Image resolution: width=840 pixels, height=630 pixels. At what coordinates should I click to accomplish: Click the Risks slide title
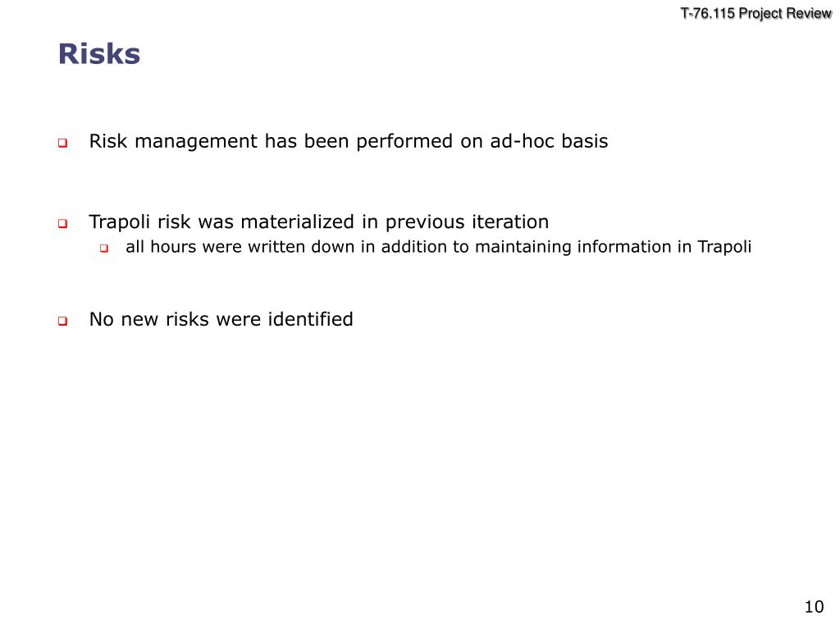[99, 54]
